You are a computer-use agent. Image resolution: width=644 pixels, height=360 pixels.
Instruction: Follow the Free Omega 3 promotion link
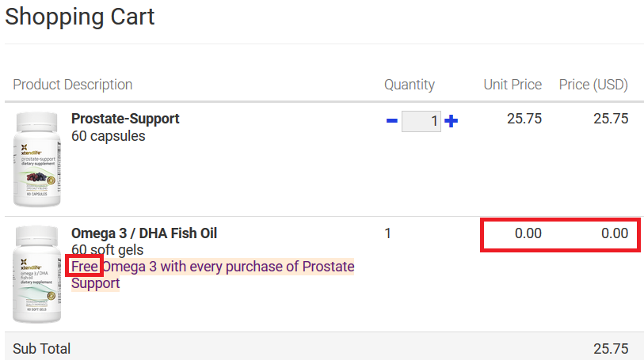point(213,275)
